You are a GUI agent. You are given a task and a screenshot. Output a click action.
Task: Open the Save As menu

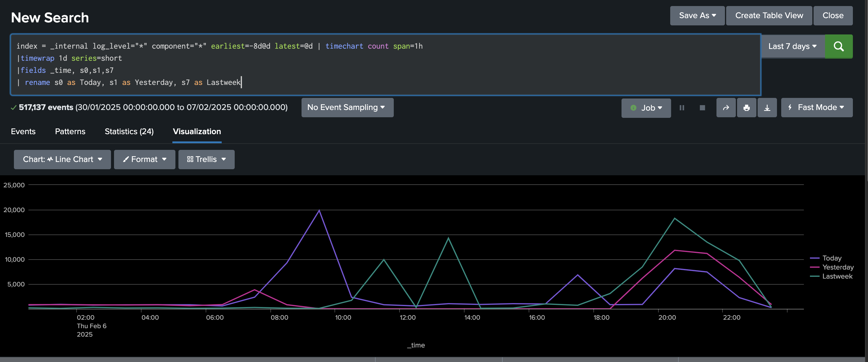pyautogui.click(x=697, y=15)
